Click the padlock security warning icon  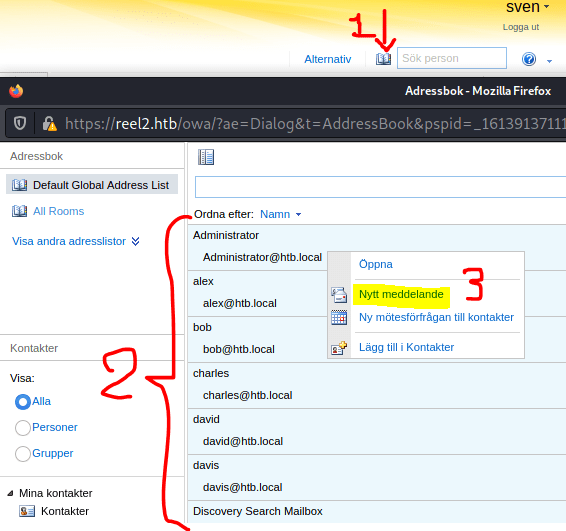coord(49,123)
